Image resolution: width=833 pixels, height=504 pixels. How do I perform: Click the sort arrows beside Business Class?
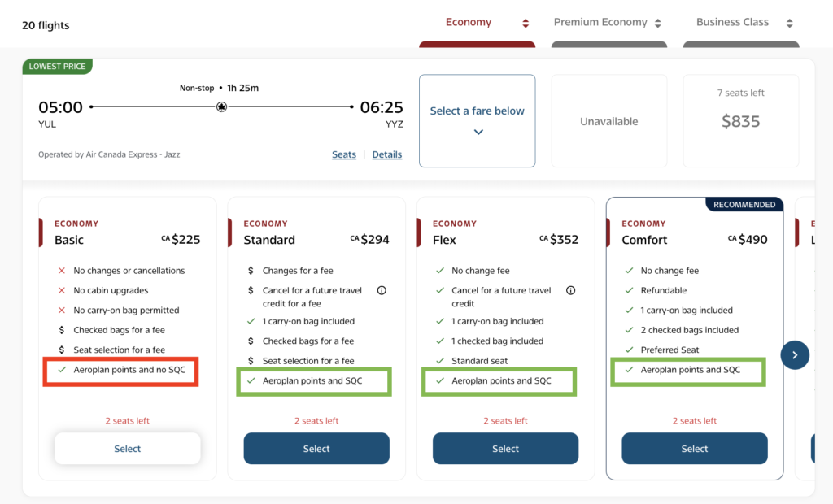coord(789,23)
